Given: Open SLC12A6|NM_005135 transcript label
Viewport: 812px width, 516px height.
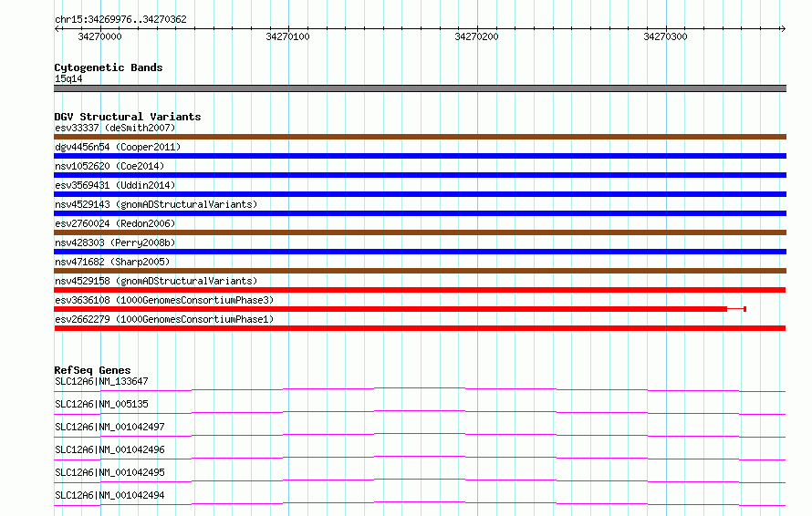Looking at the screenshot, I should pyautogui.click(x=101, y=404).
